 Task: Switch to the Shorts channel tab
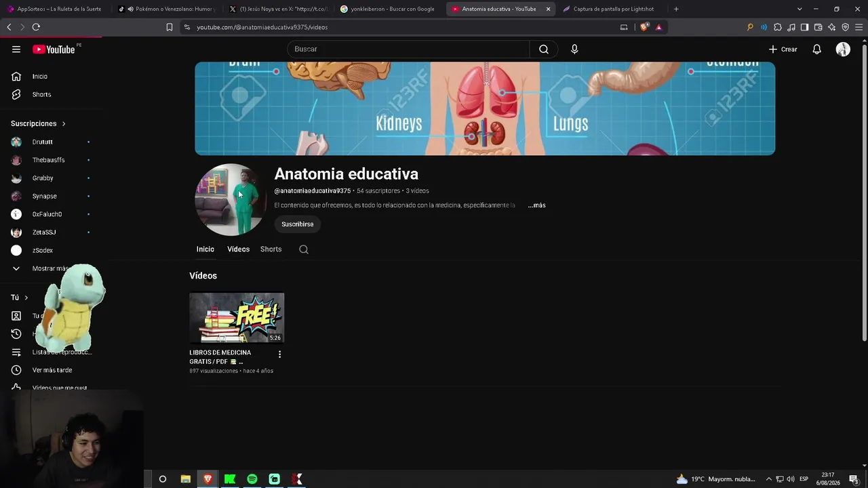(x=271, y=249)
